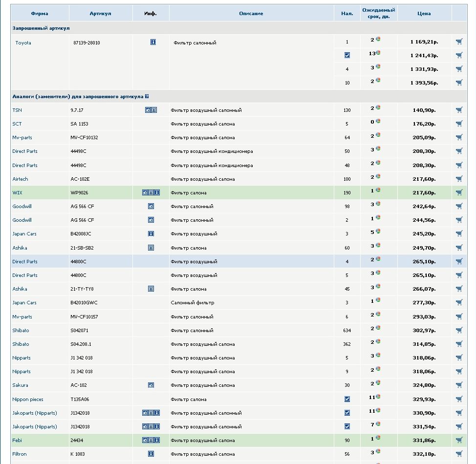476x464 pixels.
Task: Open photo icon for Sakura AC-102
Action: (x=151, y=385)
